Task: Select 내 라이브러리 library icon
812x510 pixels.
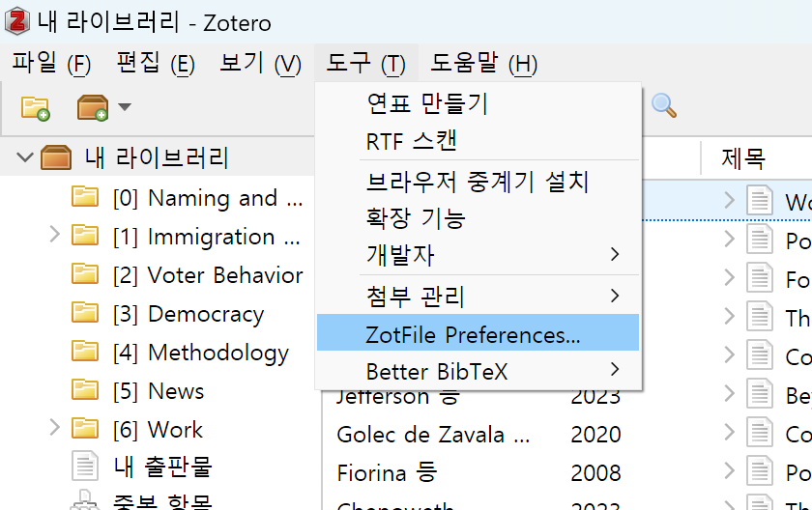Action: (x=56, y=157)
